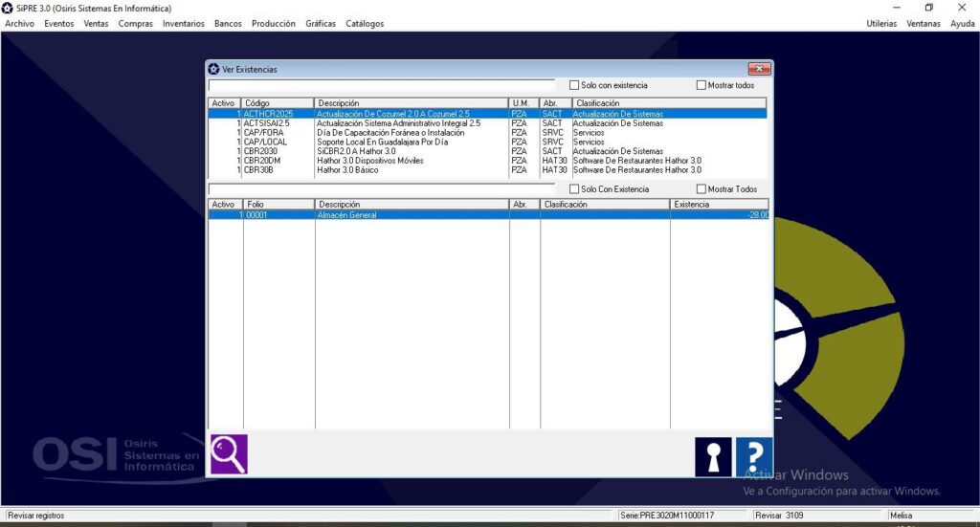Check the lower Mostrar Todos checkbox

point(702,188)
